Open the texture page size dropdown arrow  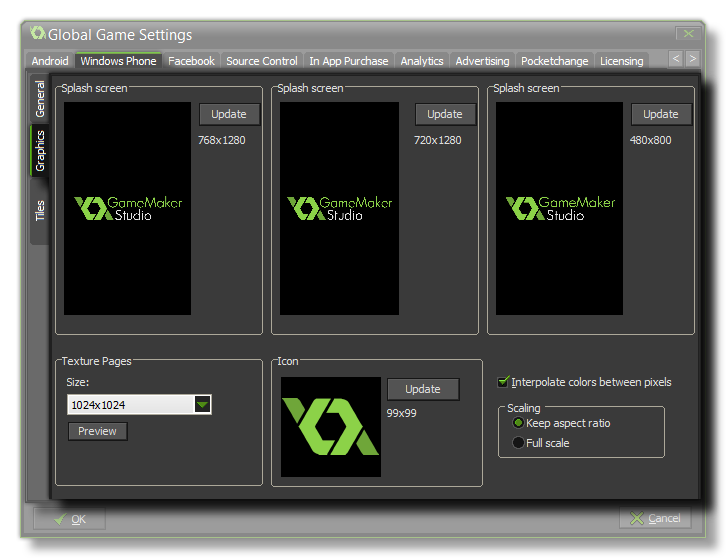[x=202, y=405]
